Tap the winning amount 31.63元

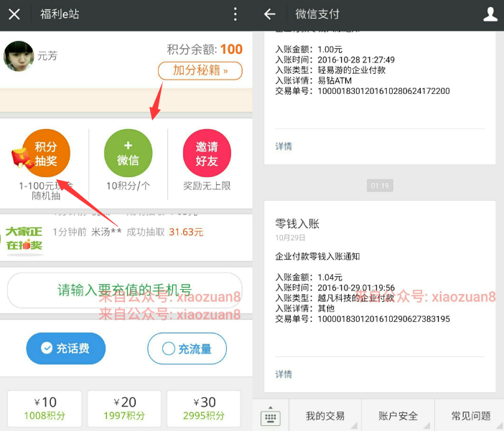click(186, 232)
